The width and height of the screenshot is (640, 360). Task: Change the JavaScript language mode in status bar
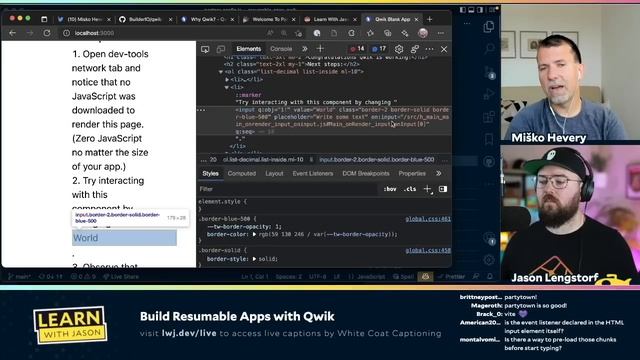click(367, 277)
